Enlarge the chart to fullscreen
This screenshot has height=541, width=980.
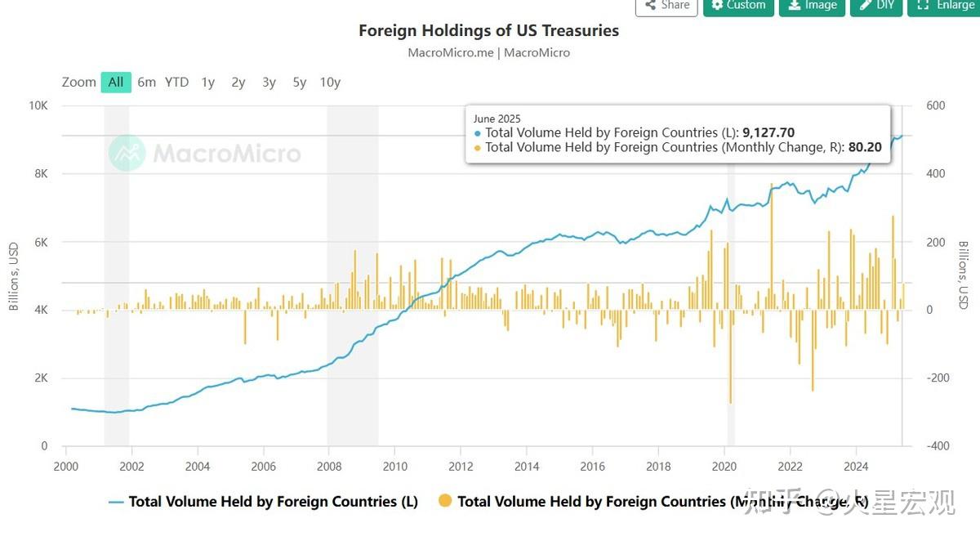tap(945, 6)
